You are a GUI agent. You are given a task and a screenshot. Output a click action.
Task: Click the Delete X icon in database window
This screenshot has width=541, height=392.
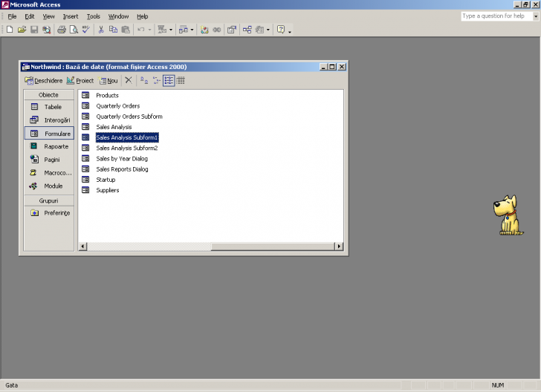[129, 80]
